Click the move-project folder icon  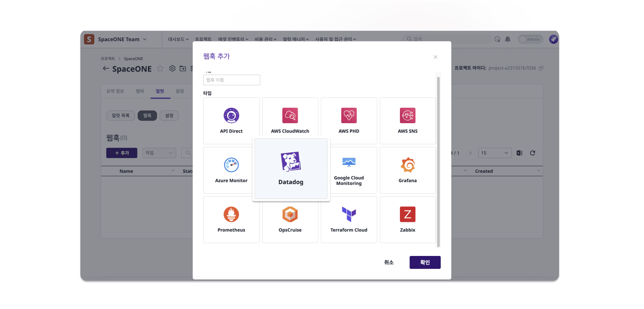[x=183, y=68]
